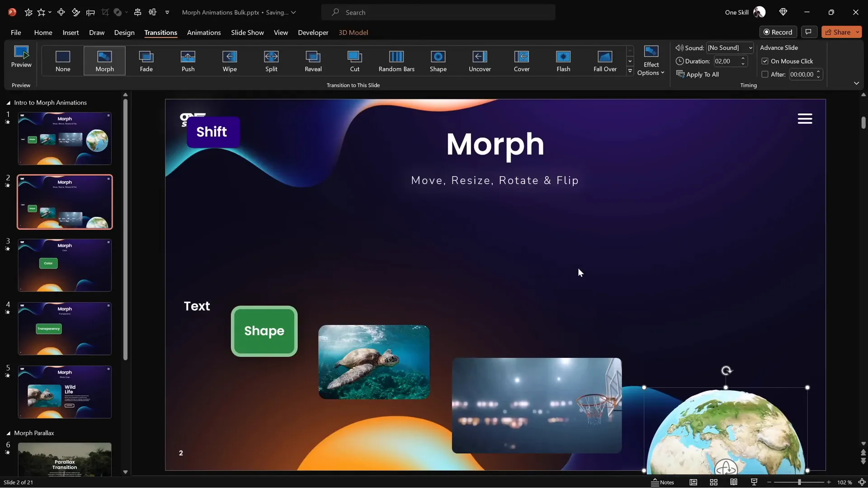Open the Comments pane icon
The image size is (868, 488).
pyautogui.click(x=808, y=32)
